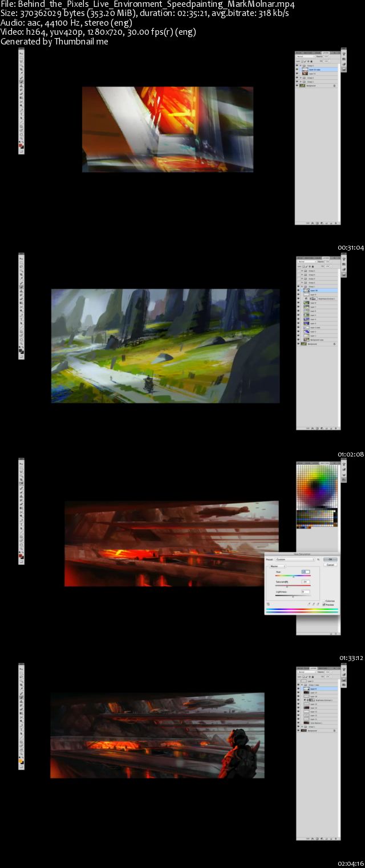Click painting canvas with character in 02:04:16 frame

(157, 735)
